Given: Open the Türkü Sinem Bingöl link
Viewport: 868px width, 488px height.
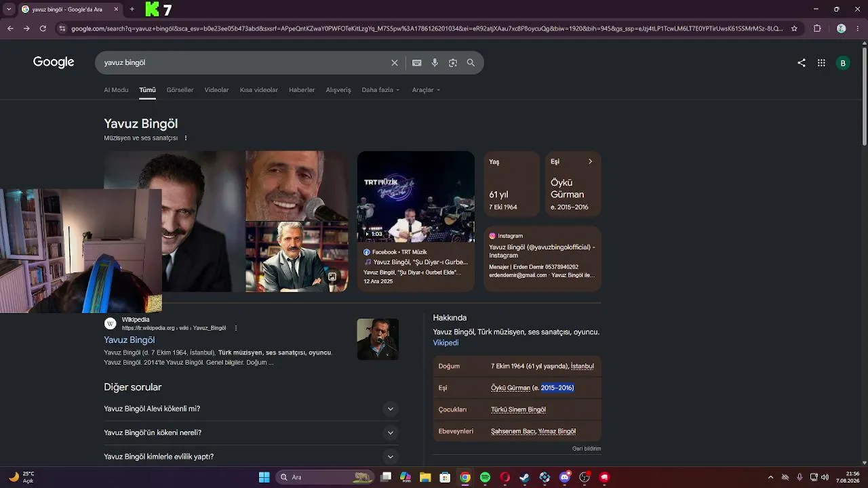Looking at the screenshot, I should 518,410.
